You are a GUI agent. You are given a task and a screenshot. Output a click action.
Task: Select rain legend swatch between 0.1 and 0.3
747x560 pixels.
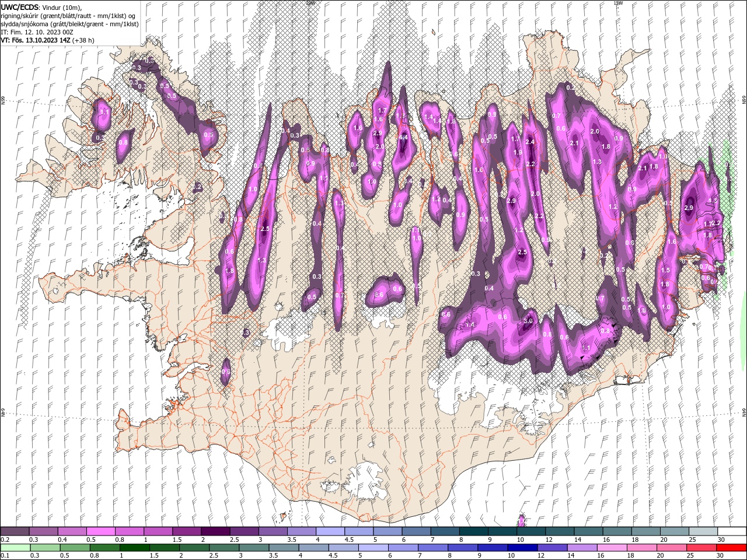pyautogui.click(x=15, y=548)
